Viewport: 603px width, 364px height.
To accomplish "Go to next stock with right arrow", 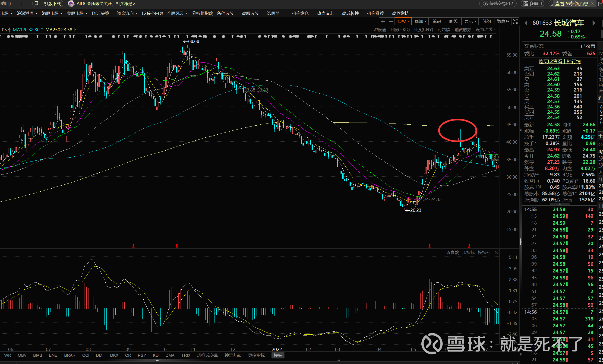I will point(594,23).
